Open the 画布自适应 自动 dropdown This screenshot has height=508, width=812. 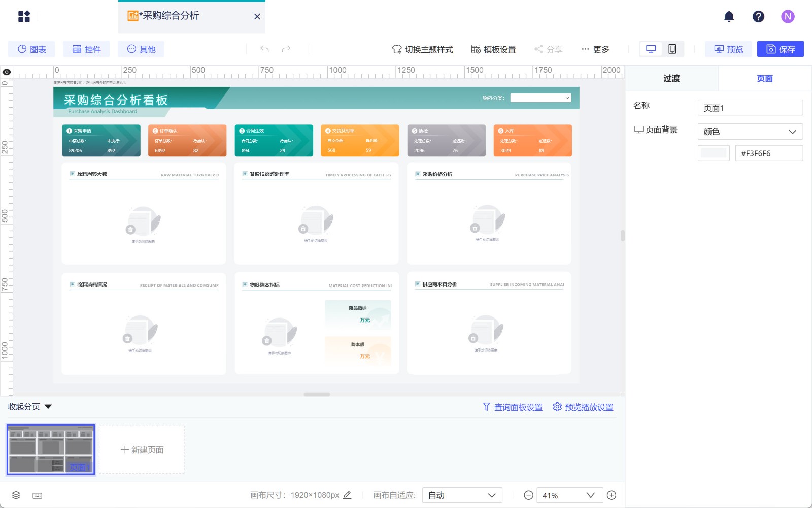click(462, 495)
